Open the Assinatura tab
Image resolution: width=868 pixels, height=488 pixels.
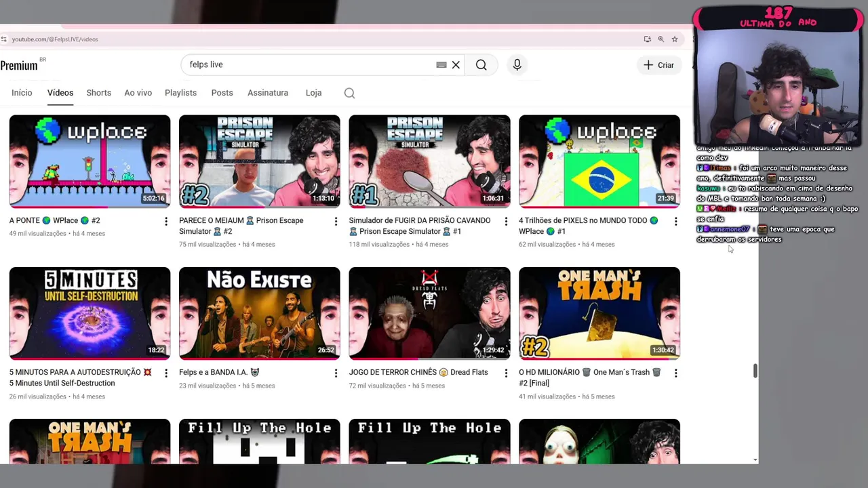tap(268, 93)
